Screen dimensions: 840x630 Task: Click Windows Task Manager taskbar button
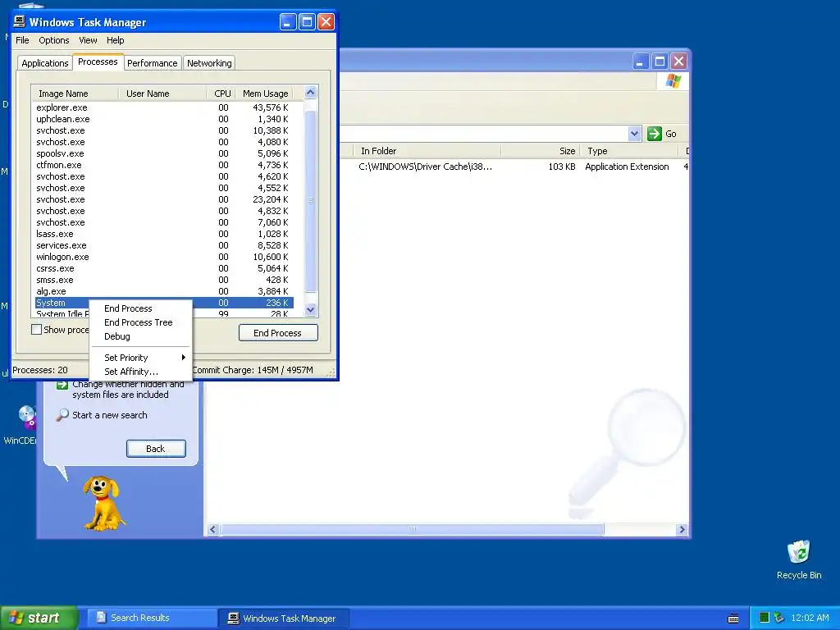point(284,619)
